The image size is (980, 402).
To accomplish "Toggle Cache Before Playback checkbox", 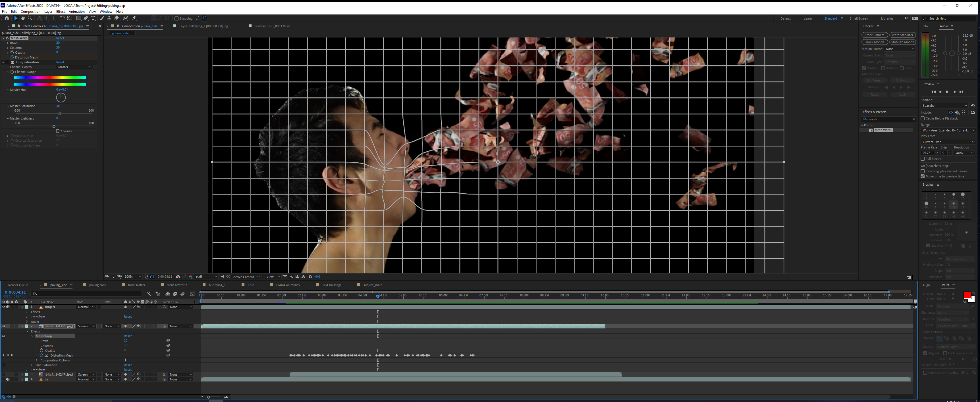I will (x=923, y=119).
